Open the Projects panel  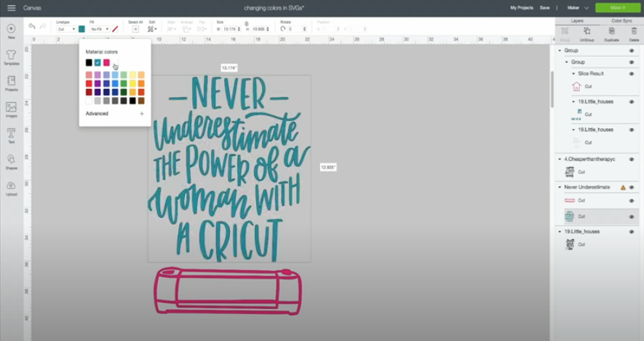11,83
